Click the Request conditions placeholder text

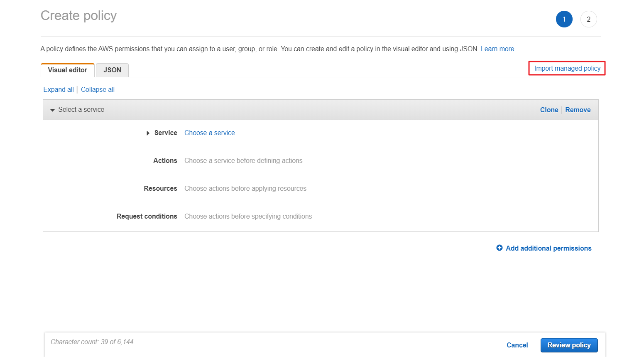click(248, 216)
